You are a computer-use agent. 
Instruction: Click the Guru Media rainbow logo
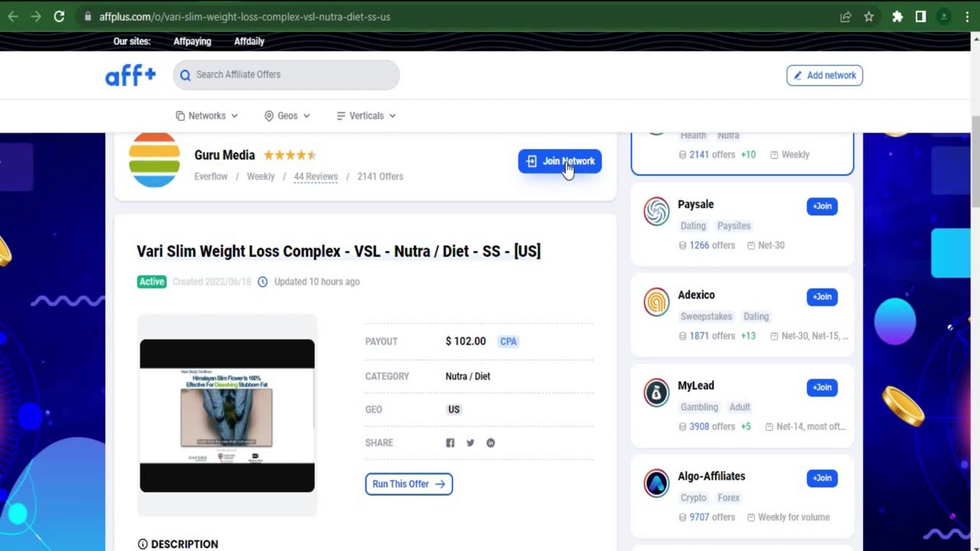[x=154, y=160]
